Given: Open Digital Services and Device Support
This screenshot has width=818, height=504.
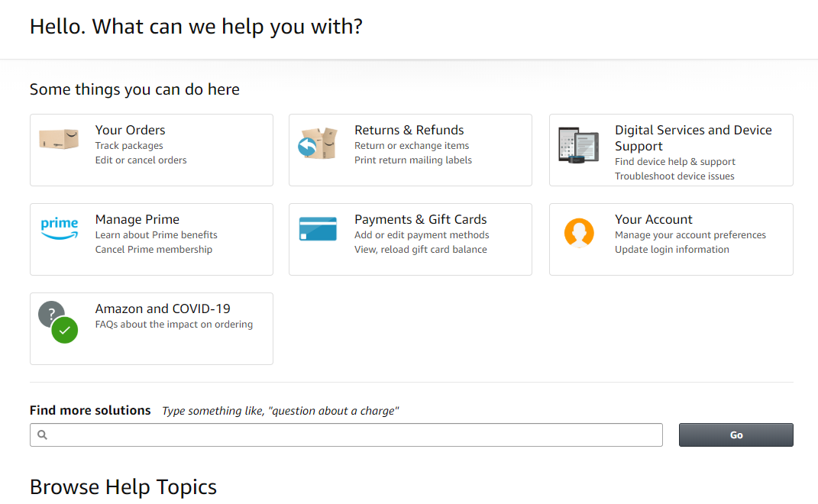Looking at the screenshot, I should (x=694, y=137).
